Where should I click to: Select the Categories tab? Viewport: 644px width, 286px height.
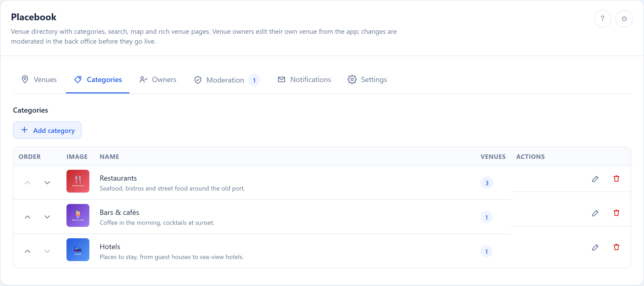tap(98, 80)
